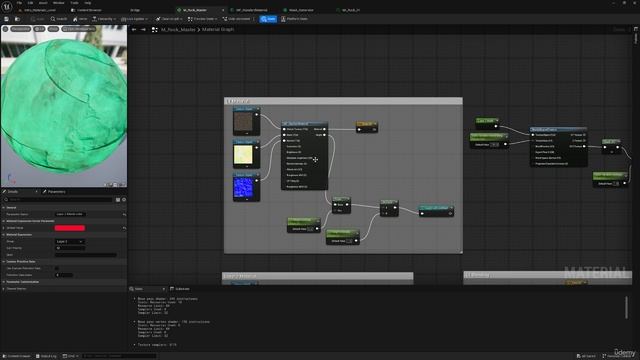Open the red Default Value color swatch
640x360 pixels.
[x=70, y=228]
